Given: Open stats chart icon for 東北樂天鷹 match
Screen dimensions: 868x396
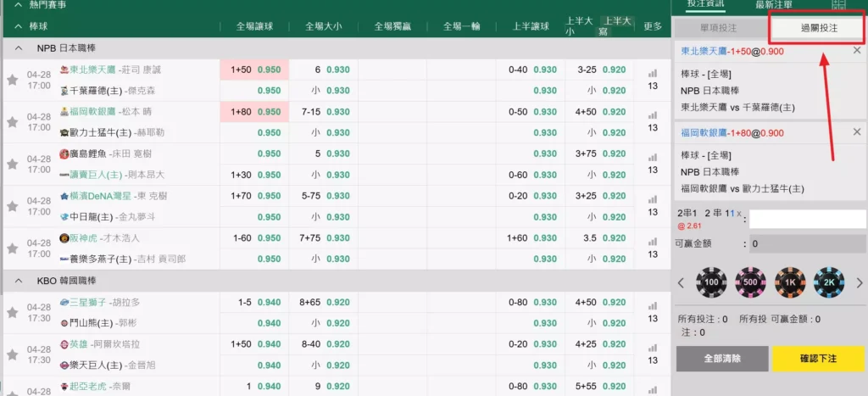Looking at the screenshot, I should click(x=653, y=73).
